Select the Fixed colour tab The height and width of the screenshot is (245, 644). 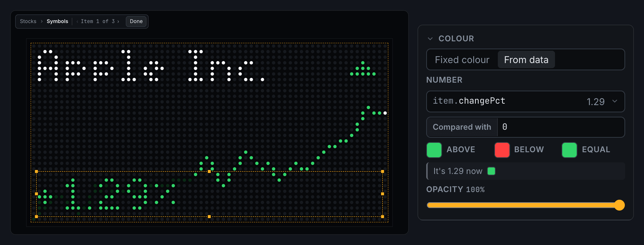point(462,60)
